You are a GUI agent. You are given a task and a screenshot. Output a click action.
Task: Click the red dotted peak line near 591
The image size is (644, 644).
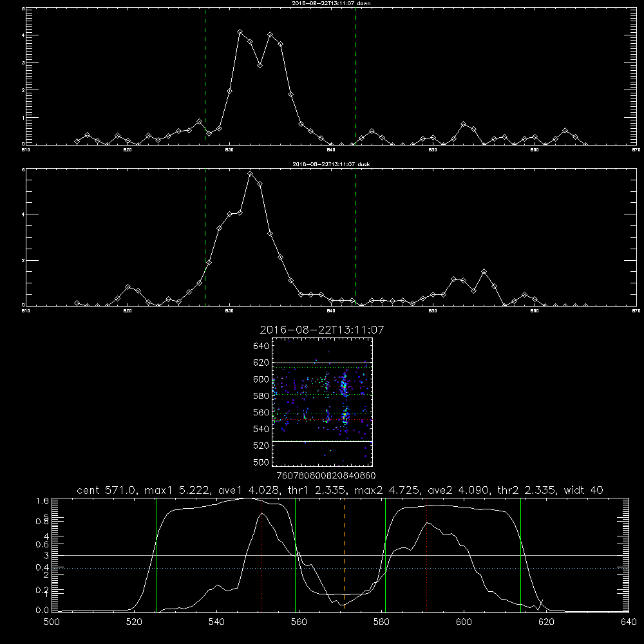(x=427, y=554)
